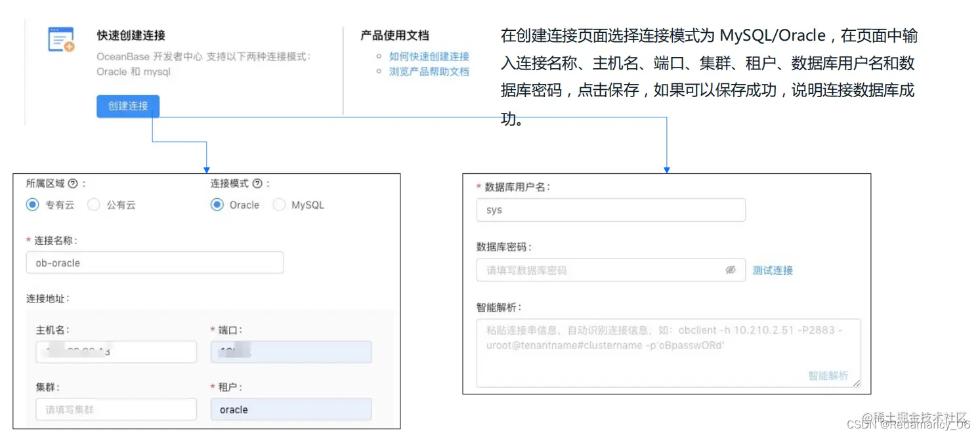The image size is (980, 437).
Task: Click the quick connection creation blue document icon
Action: point(61,38)
